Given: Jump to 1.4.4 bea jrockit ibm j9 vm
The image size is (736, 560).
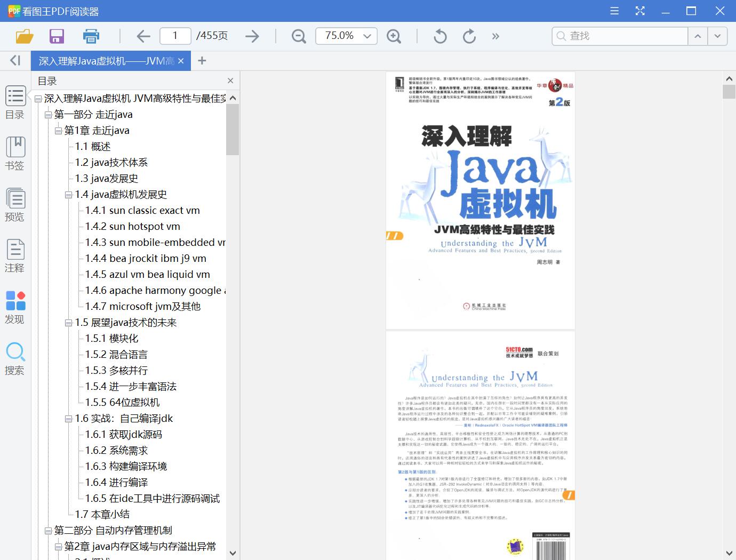Looking at the screenshot, I should click(146, 258).
